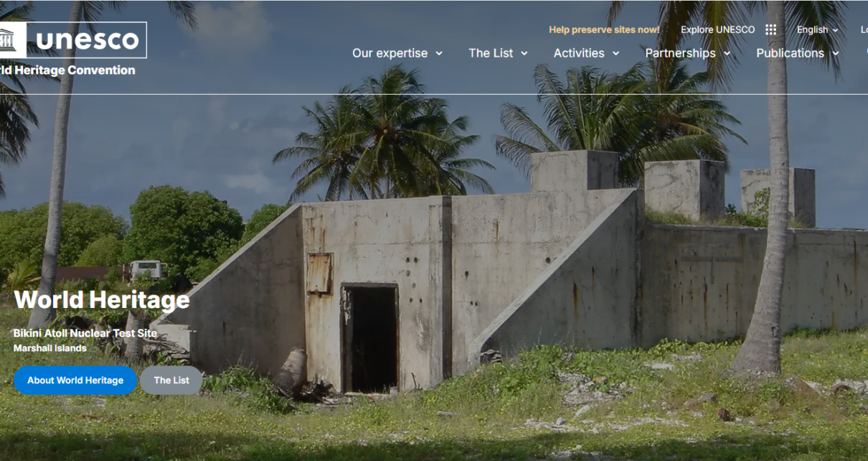
Task: Expand the English language selector
Action: (818, 29)
